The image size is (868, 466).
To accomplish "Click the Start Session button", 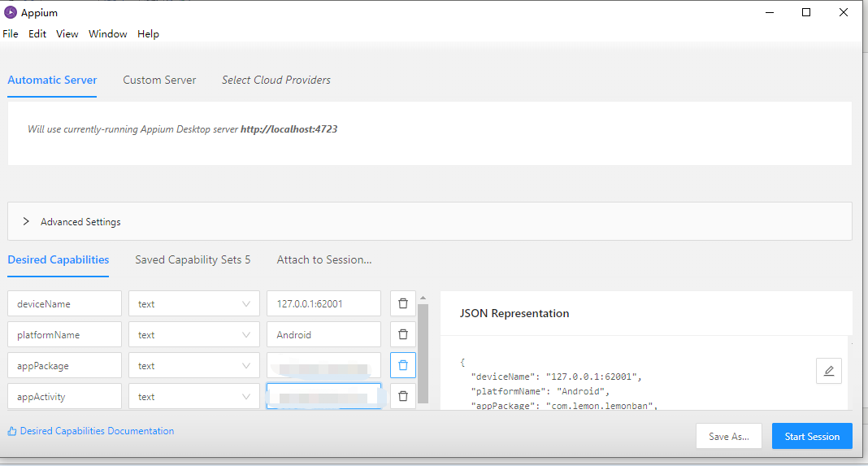I will [812, 436].
